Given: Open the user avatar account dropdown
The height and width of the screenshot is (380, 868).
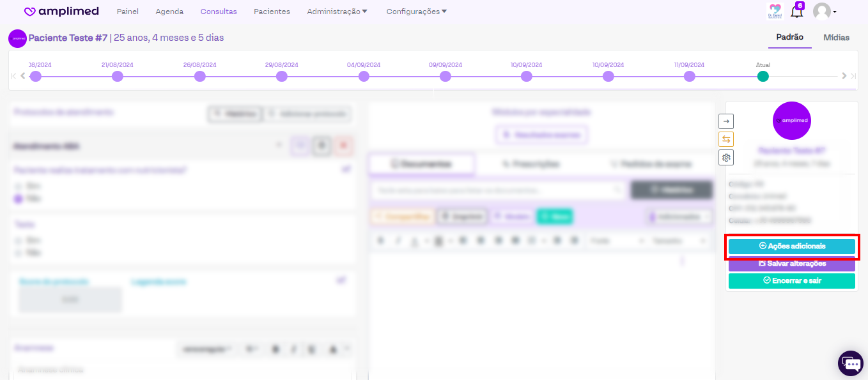Looking at the screenshot, I should tap(825, 11).
